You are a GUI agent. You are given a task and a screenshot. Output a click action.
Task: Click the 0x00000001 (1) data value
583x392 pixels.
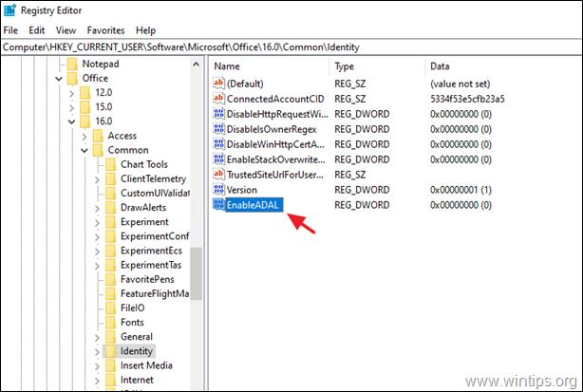coord(461,190)
